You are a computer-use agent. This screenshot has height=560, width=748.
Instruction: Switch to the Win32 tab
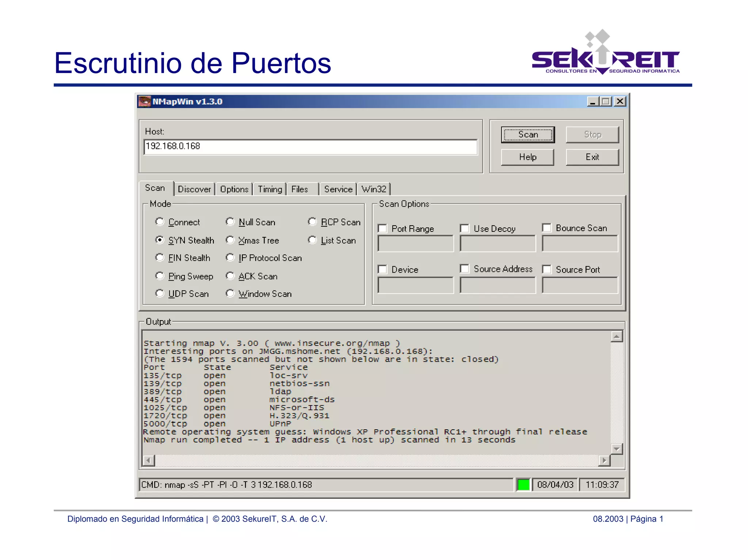[374, 189]
